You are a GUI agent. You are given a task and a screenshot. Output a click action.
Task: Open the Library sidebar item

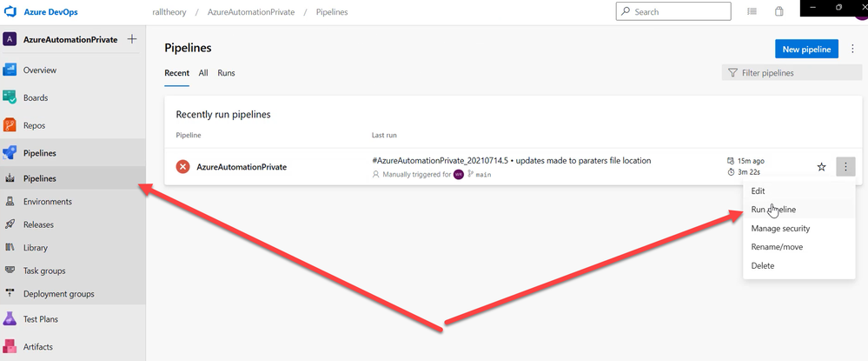(x=35, y=248)
